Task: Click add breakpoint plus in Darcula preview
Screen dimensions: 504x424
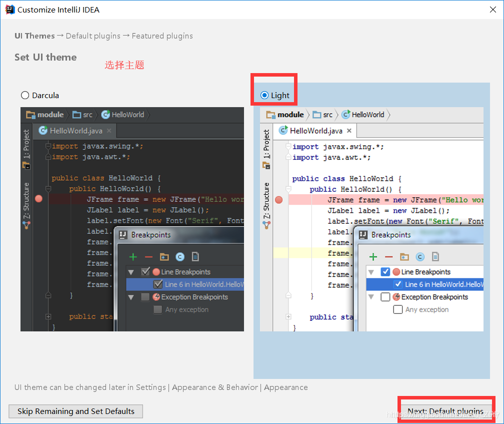Action: click(133, 257)
